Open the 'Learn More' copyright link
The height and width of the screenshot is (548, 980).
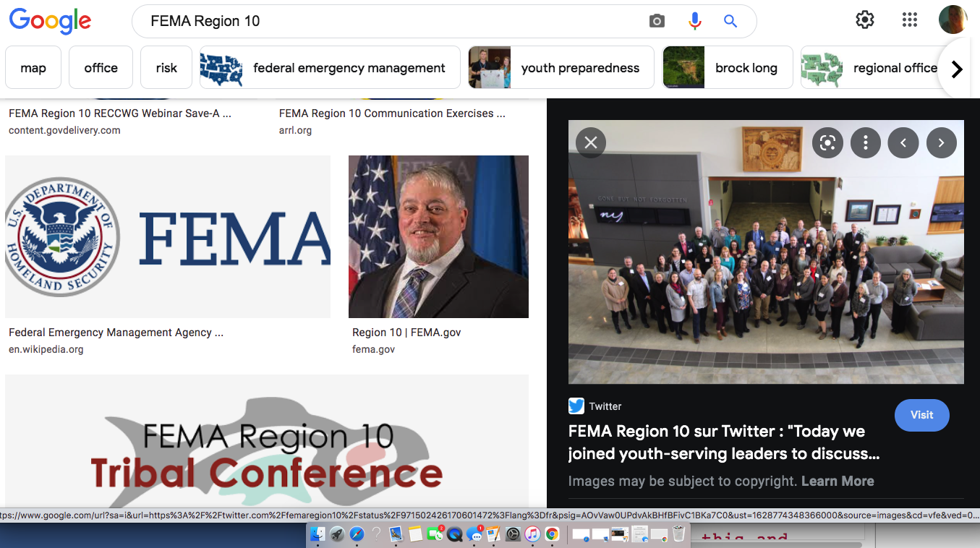point(838,481)
